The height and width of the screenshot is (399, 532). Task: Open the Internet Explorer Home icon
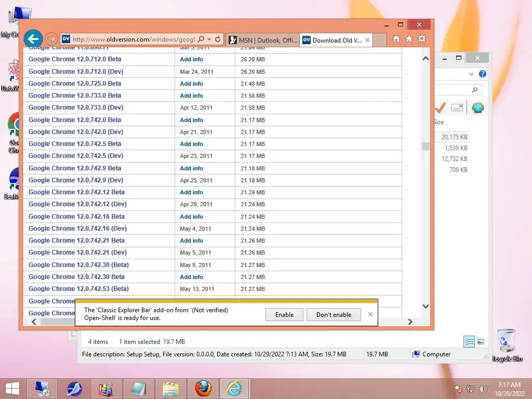tap(396, 39)
